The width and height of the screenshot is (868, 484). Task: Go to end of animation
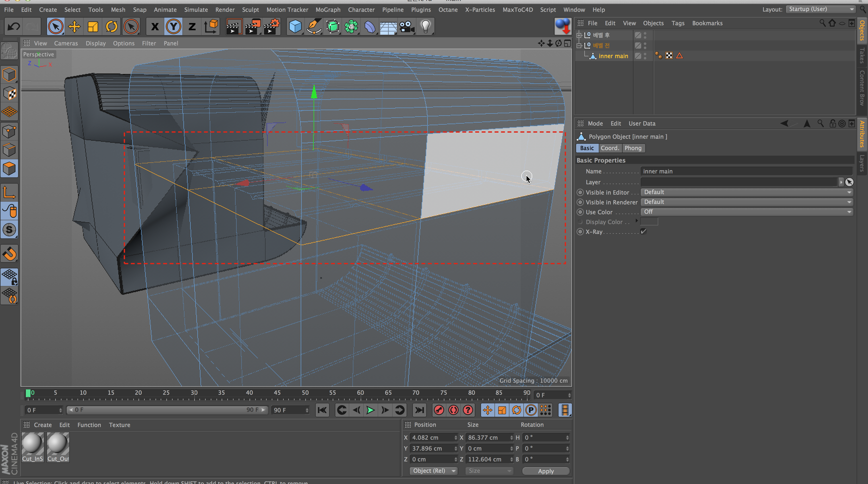point(419,410)
